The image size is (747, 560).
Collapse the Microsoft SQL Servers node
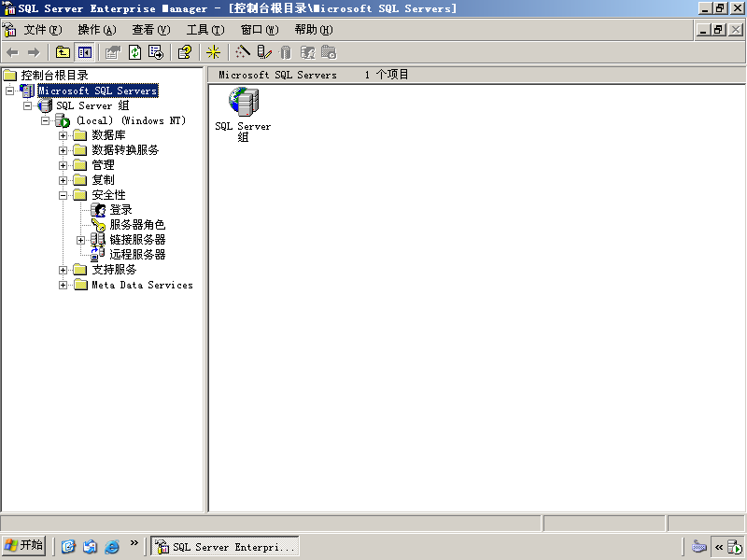[9, 91]
